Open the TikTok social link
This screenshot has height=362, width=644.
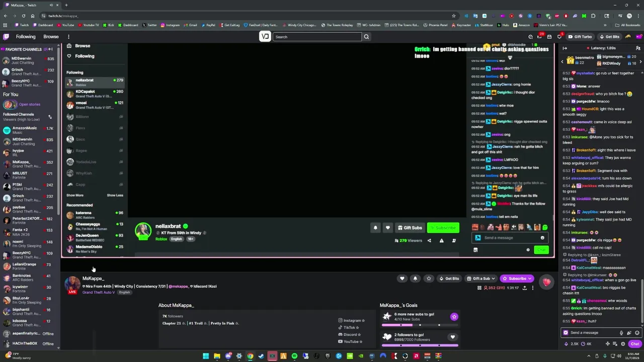click(x=349, y=327)
